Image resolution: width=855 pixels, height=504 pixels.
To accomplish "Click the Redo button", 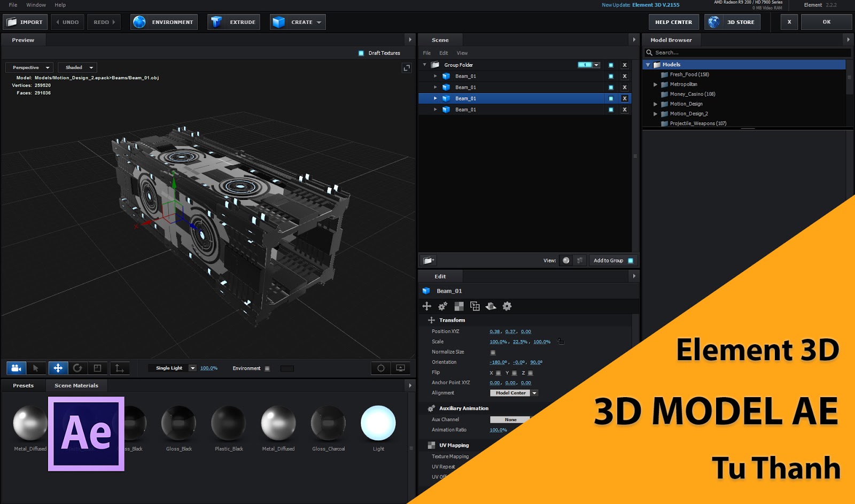I will (104, 22).
